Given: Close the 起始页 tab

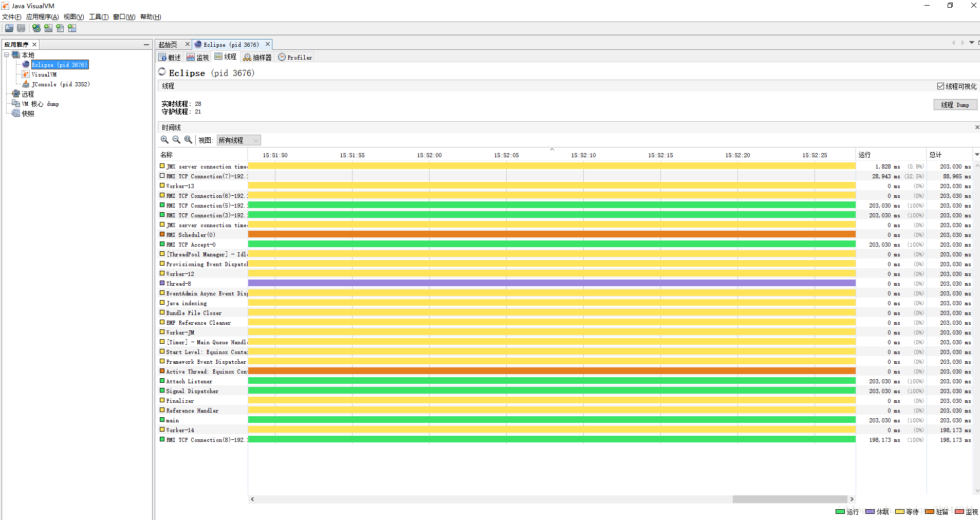Looking at the screenshot, I should click(188, 44).
